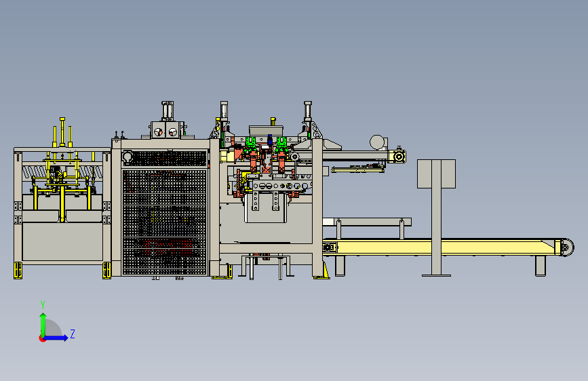Select the tallest yellow guide rod on the left station
Image resolution: width=588 pixels, height=381 pixels.
tap(62, 132)
